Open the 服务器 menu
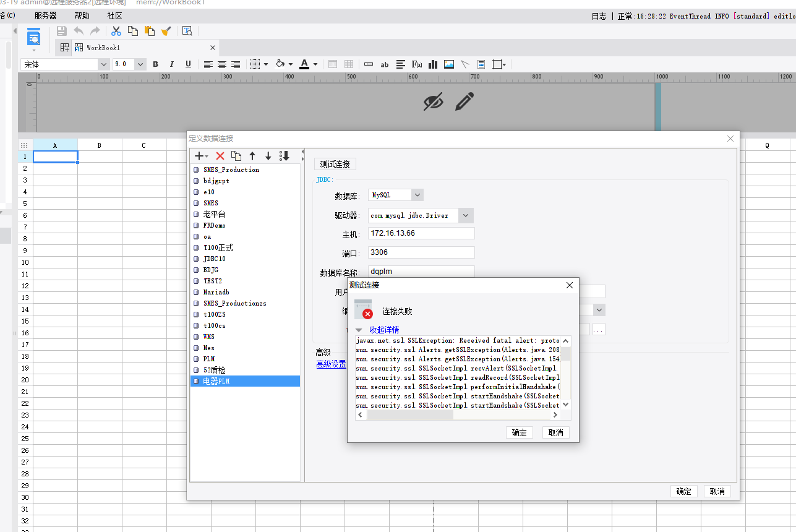Viewport: 796px width, 532px height. (45, 16)
